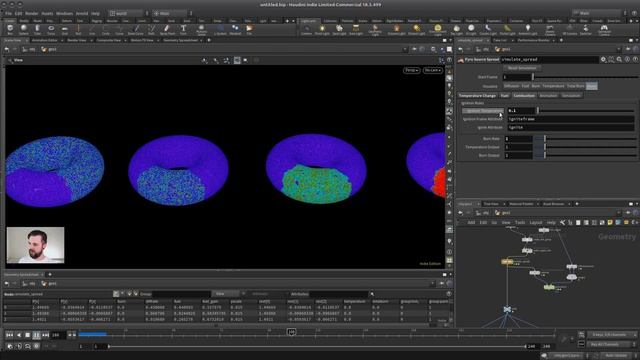
Task: Adjust the Start Frame slider
Action: [x=586, y=77]
